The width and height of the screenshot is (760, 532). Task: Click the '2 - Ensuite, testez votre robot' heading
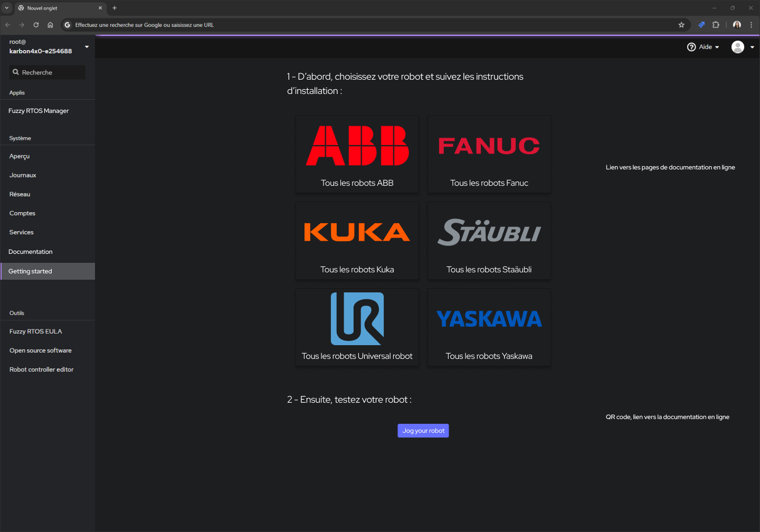[349, 400]
